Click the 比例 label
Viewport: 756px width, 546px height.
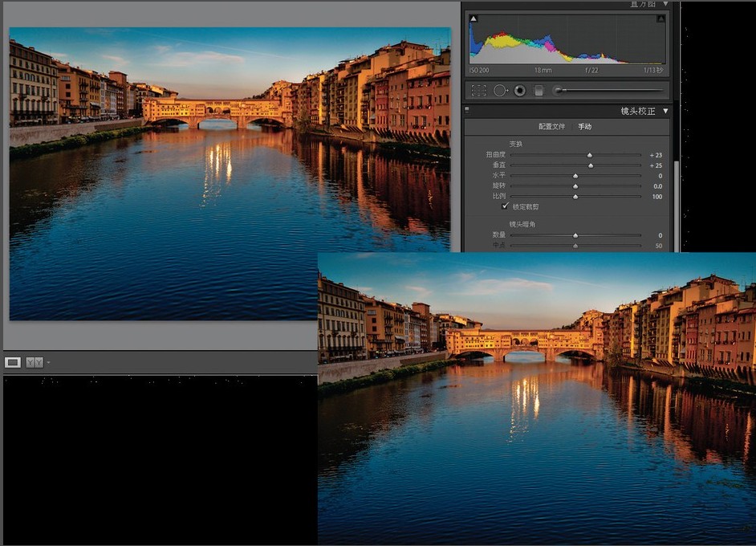[499, 196]
